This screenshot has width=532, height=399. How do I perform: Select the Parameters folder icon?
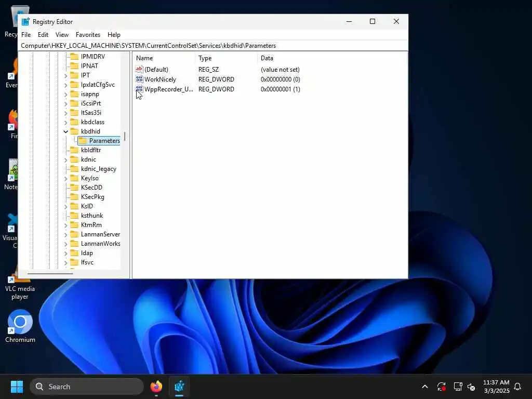(x=83, y=140)
